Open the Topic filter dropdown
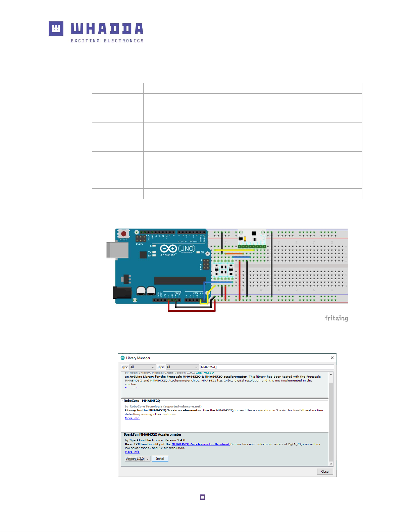Screen dimensions: 411x532 pos(183,367)
